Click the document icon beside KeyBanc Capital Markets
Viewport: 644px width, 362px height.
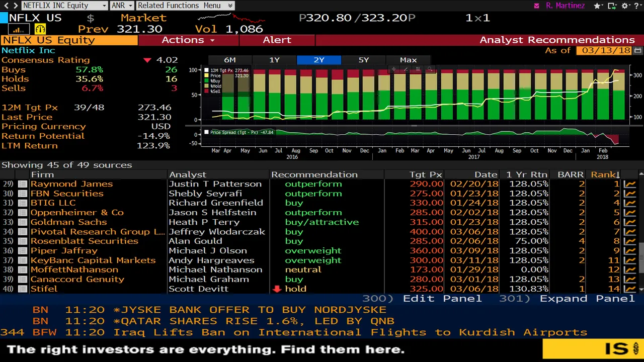[x=23, y=260]
